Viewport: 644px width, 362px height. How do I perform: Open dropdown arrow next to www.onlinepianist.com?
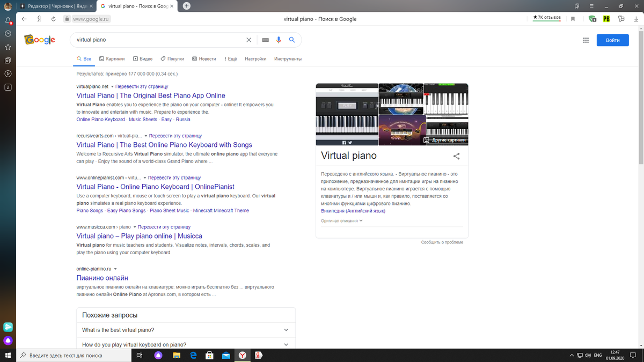(x=144, y=178)
